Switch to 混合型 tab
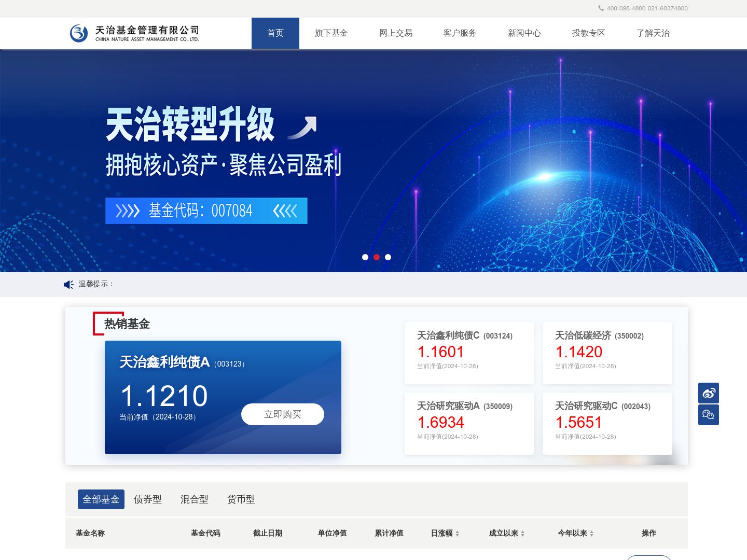This screenshot has height=560, width=747. (x=195, y=499)
